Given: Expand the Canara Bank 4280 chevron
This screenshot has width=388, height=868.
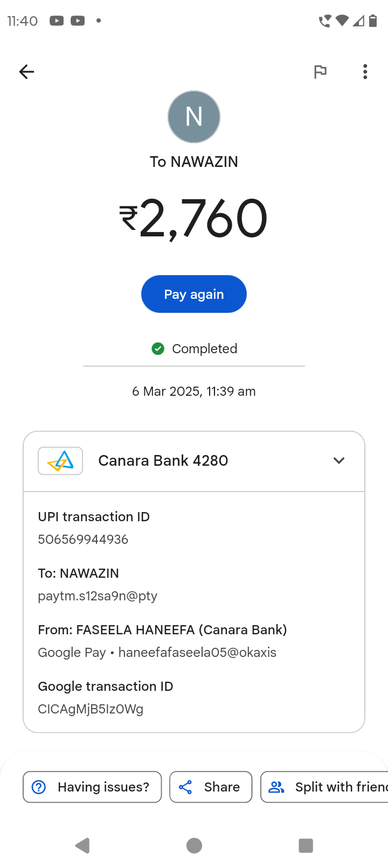Looking at the screenshot, I should [x=338, y=461].
